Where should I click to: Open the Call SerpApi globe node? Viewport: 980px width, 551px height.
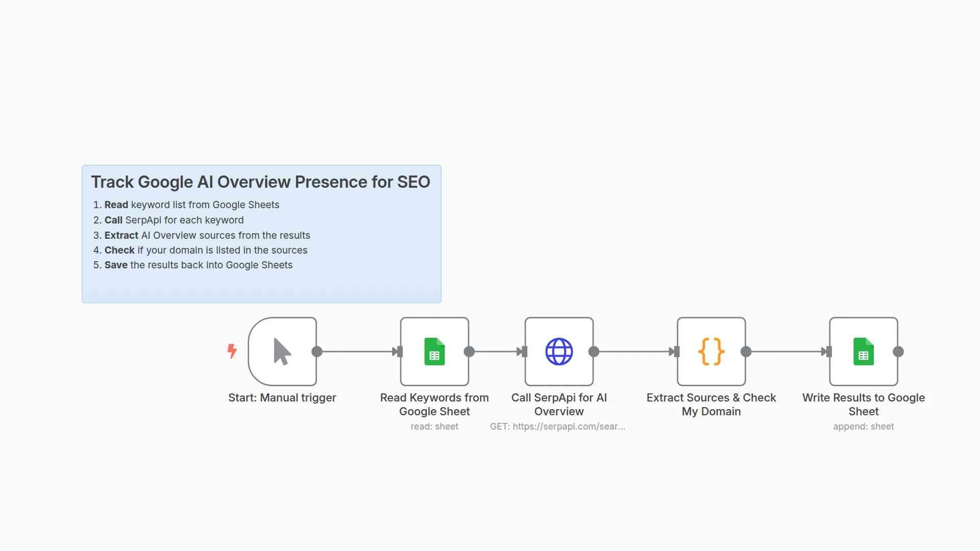(x=559, y=352)
